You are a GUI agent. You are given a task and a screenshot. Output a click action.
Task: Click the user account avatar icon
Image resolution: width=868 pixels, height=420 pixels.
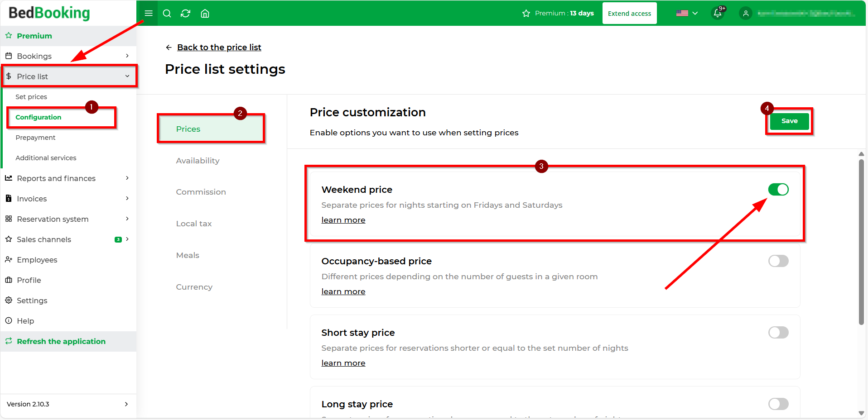[x=745, y=13]
